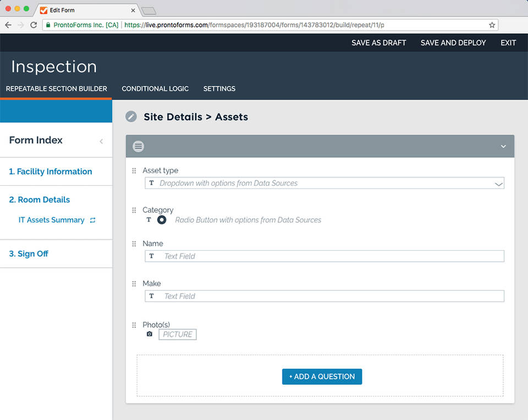Click the camera icon under Photo(s)

coord(149,334)
